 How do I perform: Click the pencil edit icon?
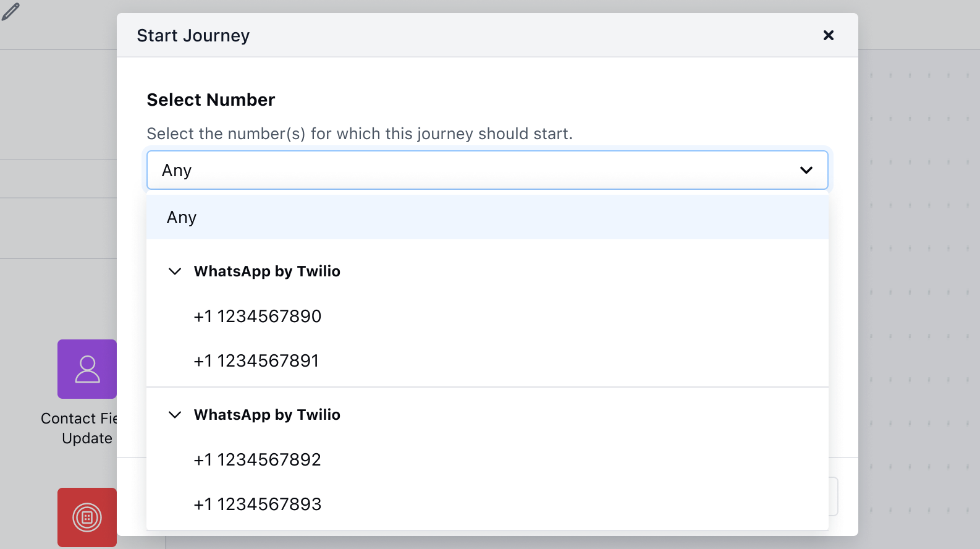click(x=11, y=12)
